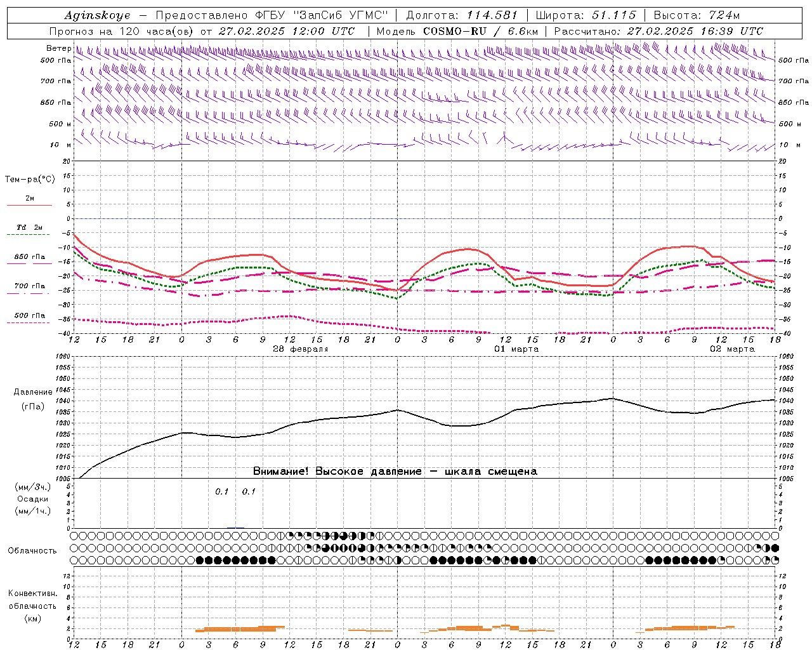Screen dimensions: 812x650
Task: Click the "Ветер" wind section label
Action: coord(58,48)
